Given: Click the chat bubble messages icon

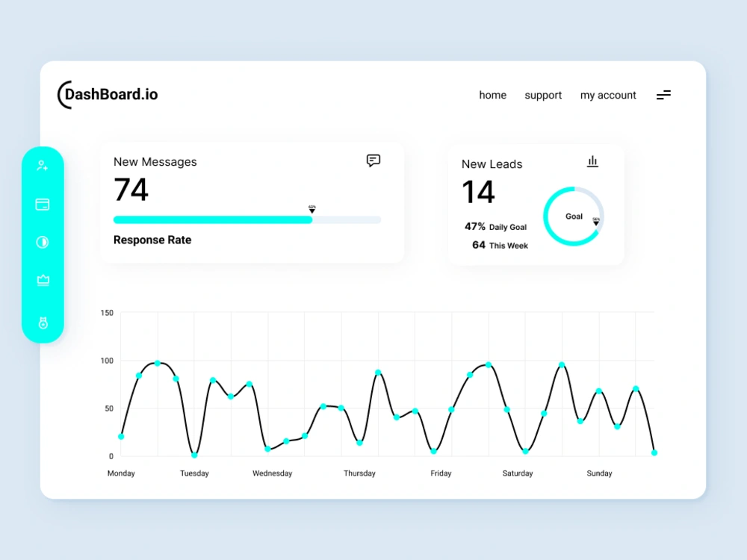Looking at the screenshot, I should click(x=373, y=161).
